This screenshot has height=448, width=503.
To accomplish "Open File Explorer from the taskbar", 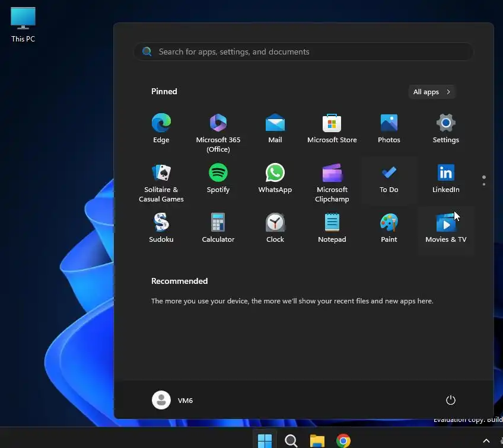I will click(317, 441).
